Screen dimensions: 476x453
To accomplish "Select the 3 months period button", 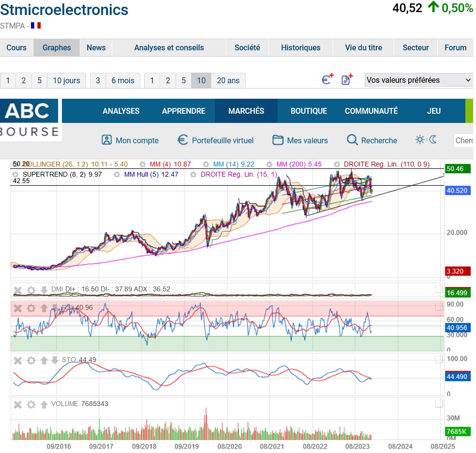I will [98, 80].
